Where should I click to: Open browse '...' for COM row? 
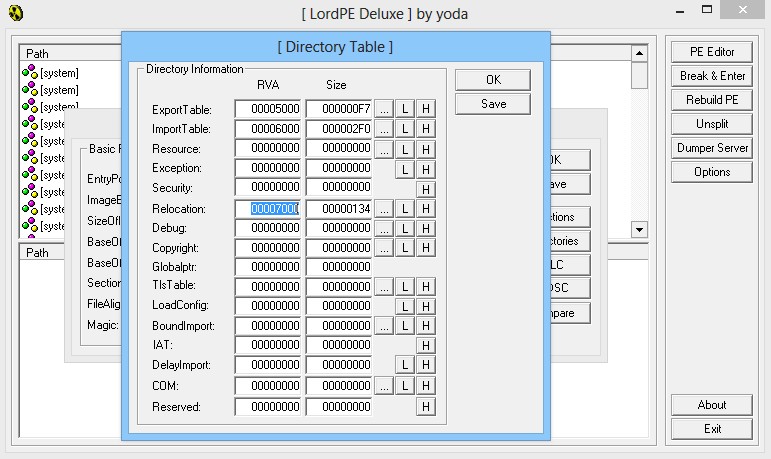384,386
